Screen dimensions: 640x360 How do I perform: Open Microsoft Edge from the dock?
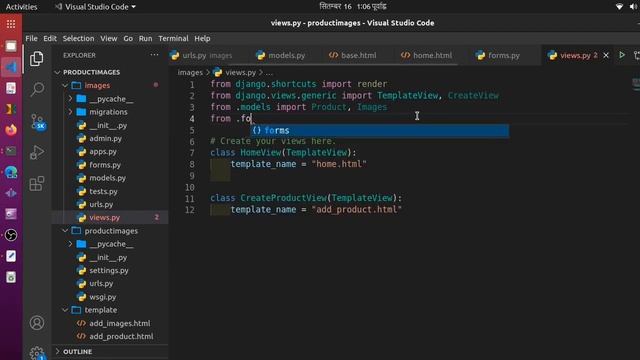click(11, 172)
